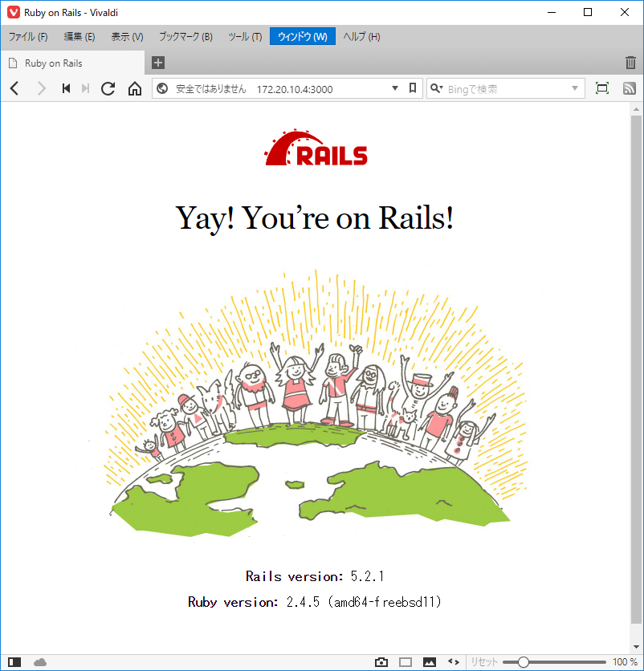Open the address history dropdown arrow
This screenshot has width=644, height=671.
coord(395,88)
